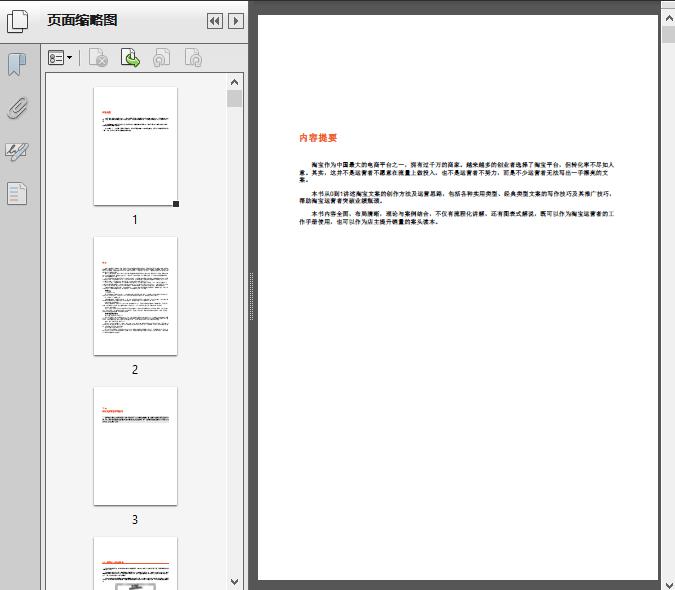Select page 3 thumbnail
The height and width of the screenshot is (590, 675).
coord(135,446)
